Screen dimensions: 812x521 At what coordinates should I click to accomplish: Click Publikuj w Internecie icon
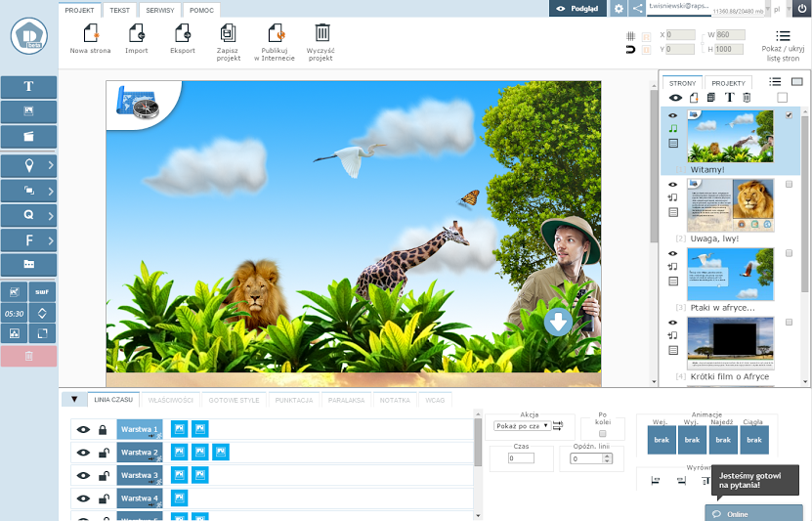pyautogui.click(x=275, y=35)
